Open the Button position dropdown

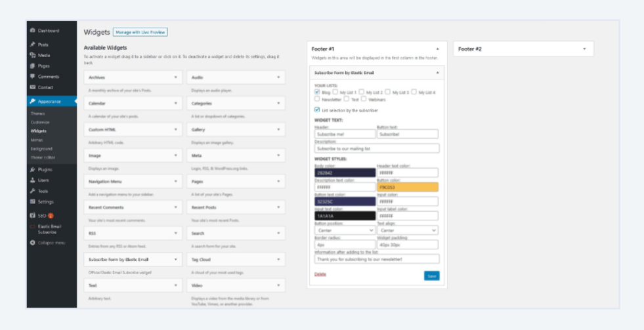pos(345,230)
